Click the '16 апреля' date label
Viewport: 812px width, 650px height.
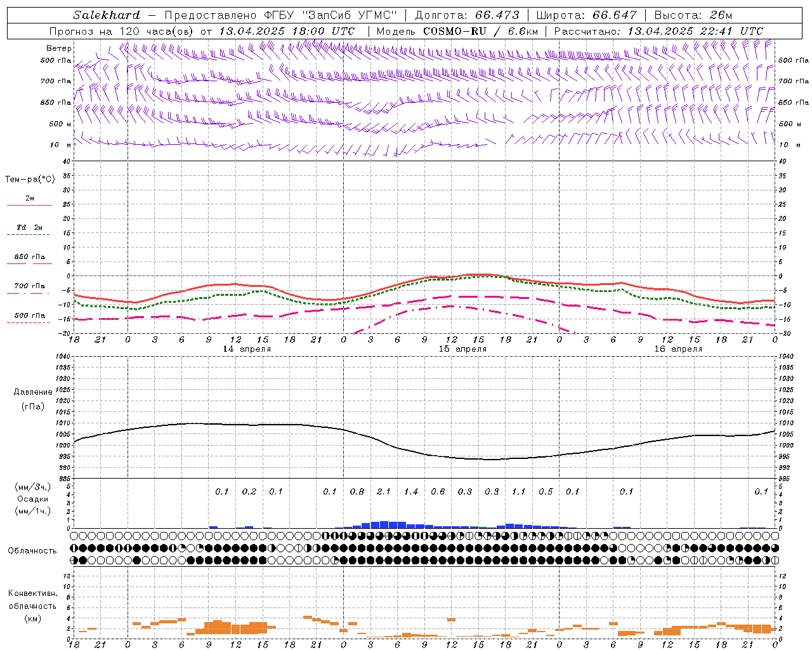[678, 349]
